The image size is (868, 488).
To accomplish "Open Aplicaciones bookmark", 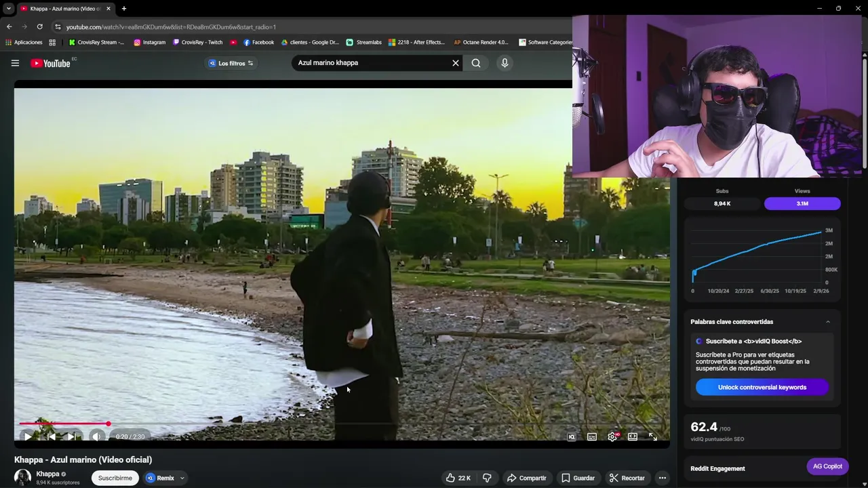I will click(24, 42).
